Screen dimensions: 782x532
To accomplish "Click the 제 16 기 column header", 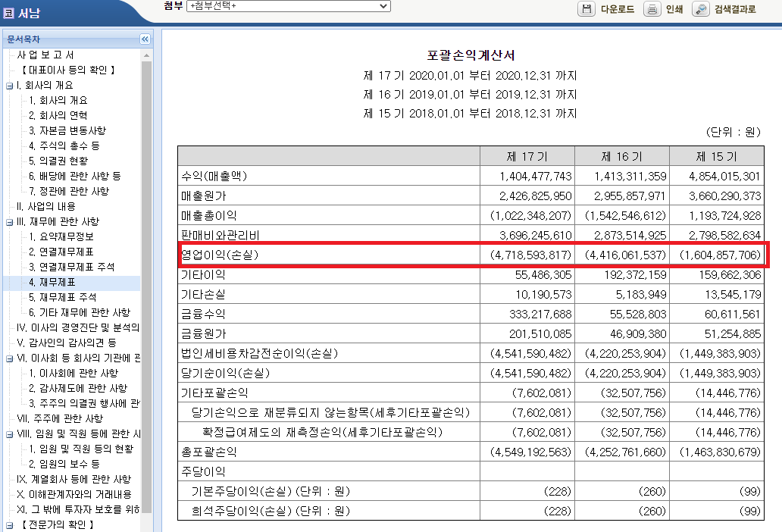I will [x=622, y=157].
